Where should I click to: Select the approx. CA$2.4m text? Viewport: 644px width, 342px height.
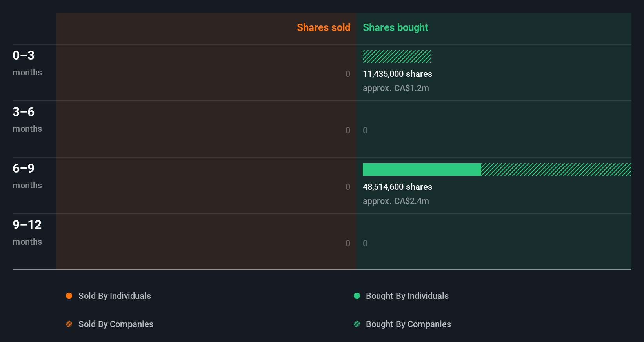(396, 201)
